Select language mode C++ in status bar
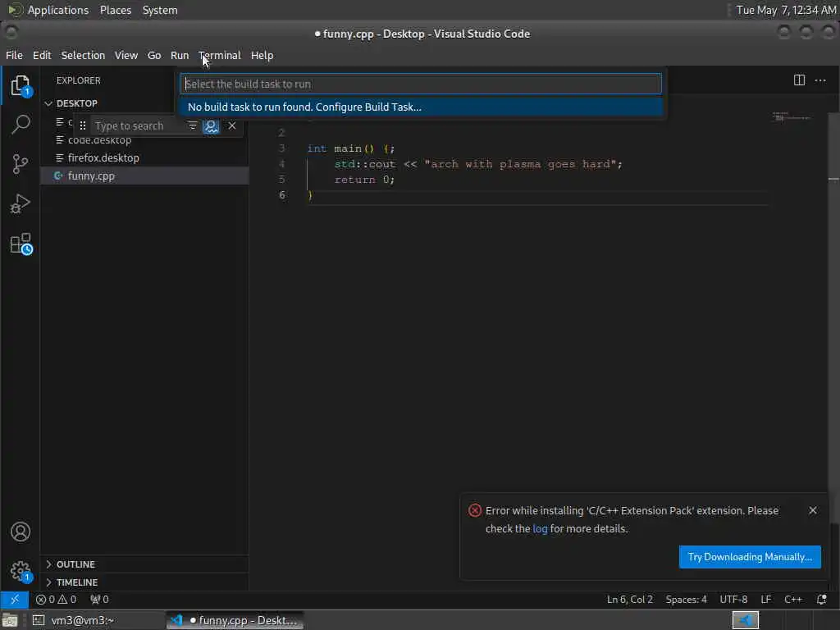Viewport: 840px width, 630px height. (x=793, y=599)
